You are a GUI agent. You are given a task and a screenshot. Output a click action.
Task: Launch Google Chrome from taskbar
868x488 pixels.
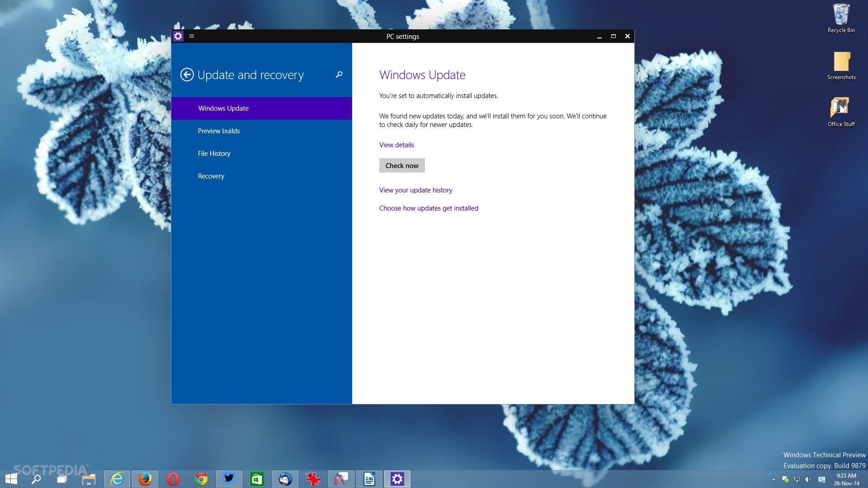201,479
